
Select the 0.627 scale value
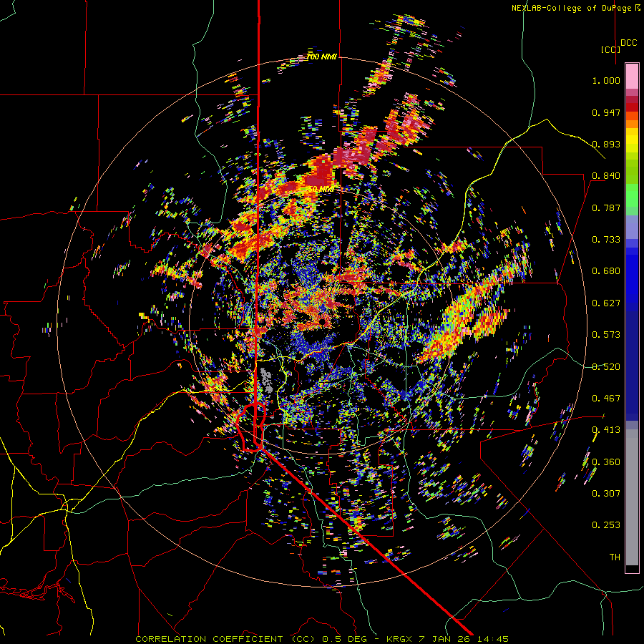pos(606,303)
